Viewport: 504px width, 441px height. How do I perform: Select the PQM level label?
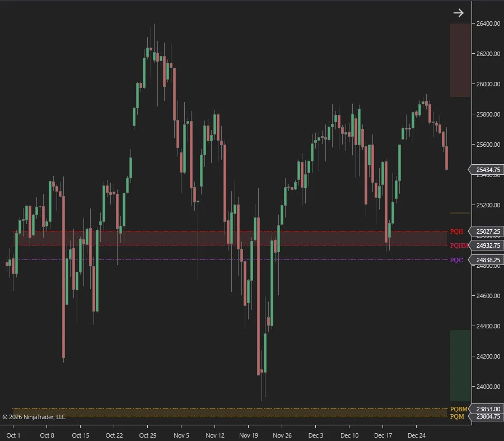457,416
